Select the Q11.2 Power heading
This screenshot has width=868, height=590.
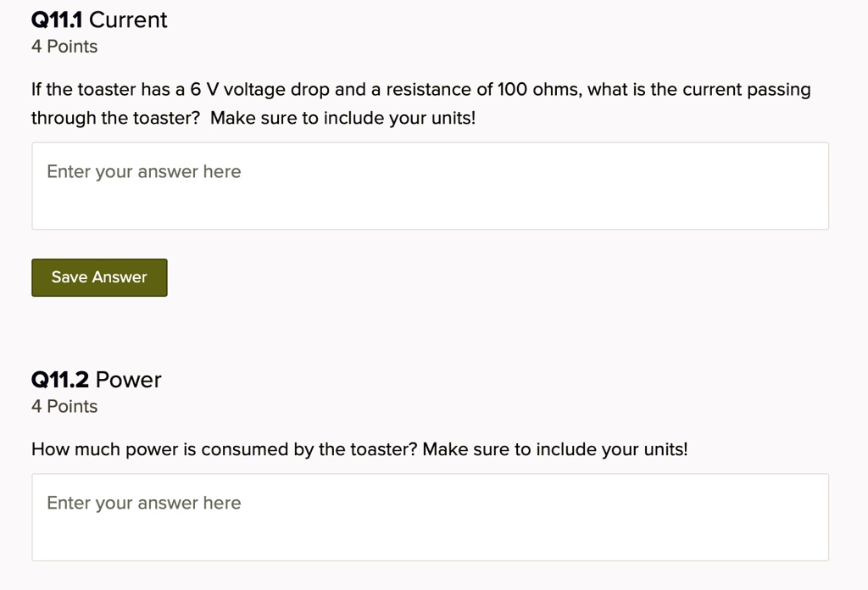[96, 379]
